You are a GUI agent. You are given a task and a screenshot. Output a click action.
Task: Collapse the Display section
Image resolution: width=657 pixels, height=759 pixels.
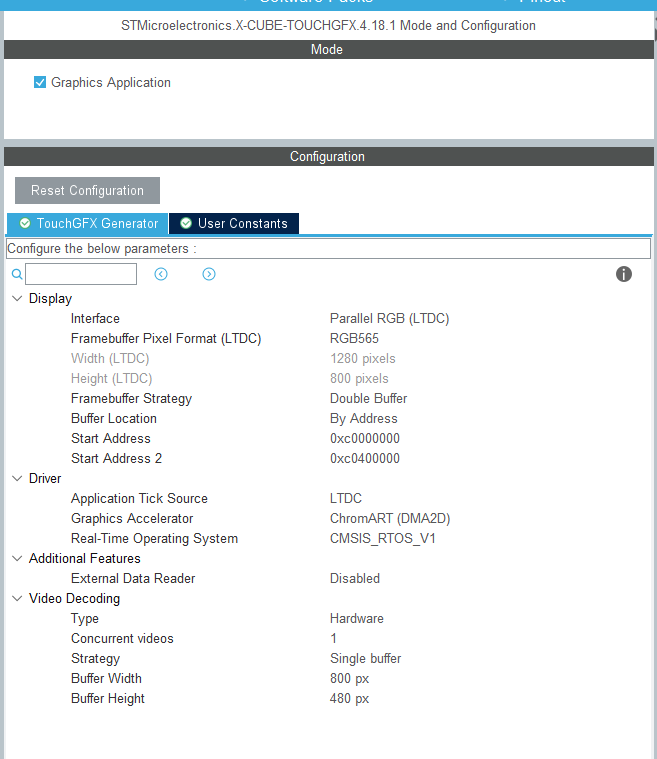(x=17, y=299)
